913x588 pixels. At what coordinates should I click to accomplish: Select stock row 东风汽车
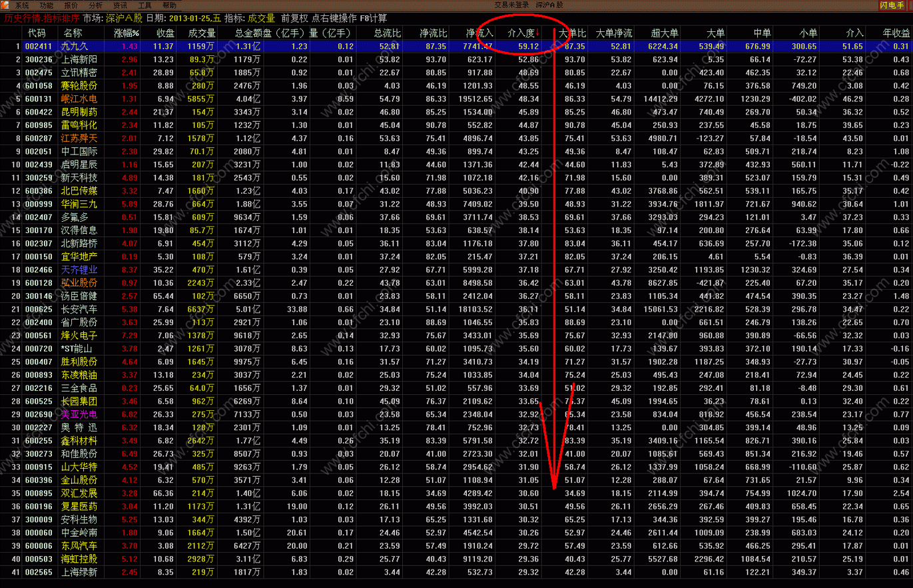456,545
